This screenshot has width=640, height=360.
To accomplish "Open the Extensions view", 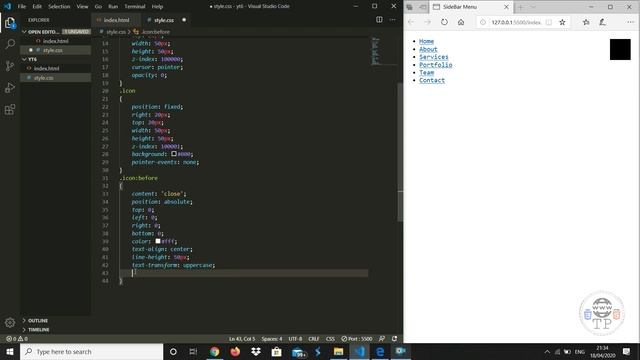I will pos(10,109).
